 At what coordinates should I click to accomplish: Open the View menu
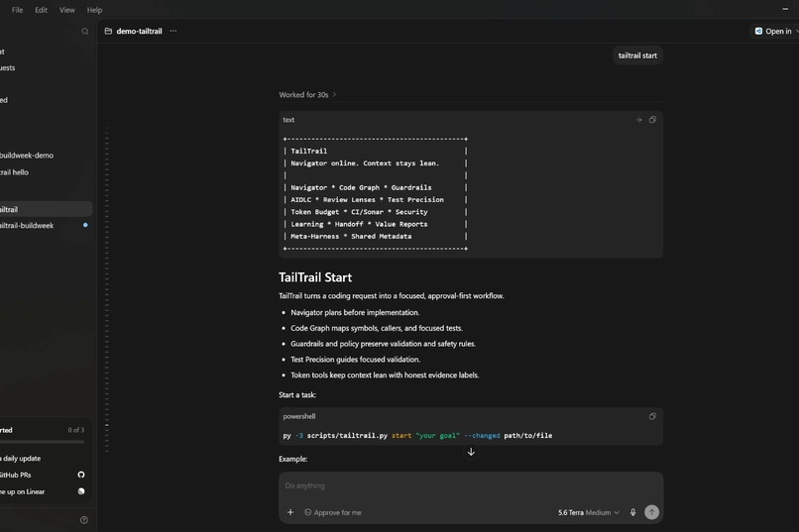(66, 10)
